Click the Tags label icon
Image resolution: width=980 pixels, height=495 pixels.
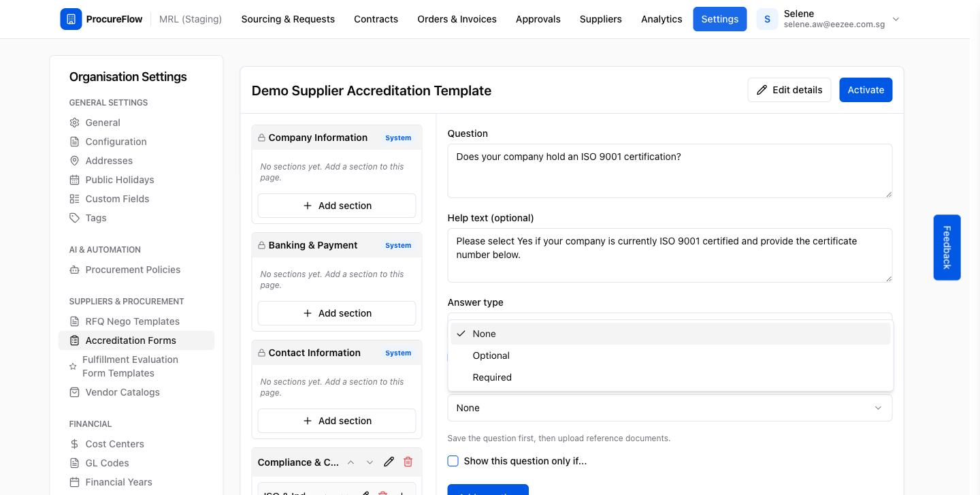[x=75, y=218]
